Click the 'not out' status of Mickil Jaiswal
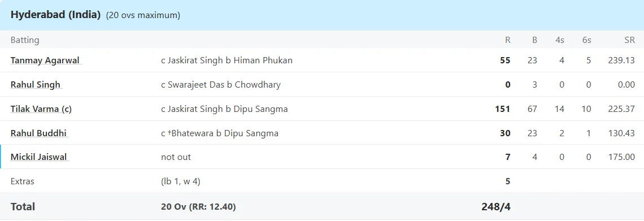644x221 pixels. [x=176, y=157]
